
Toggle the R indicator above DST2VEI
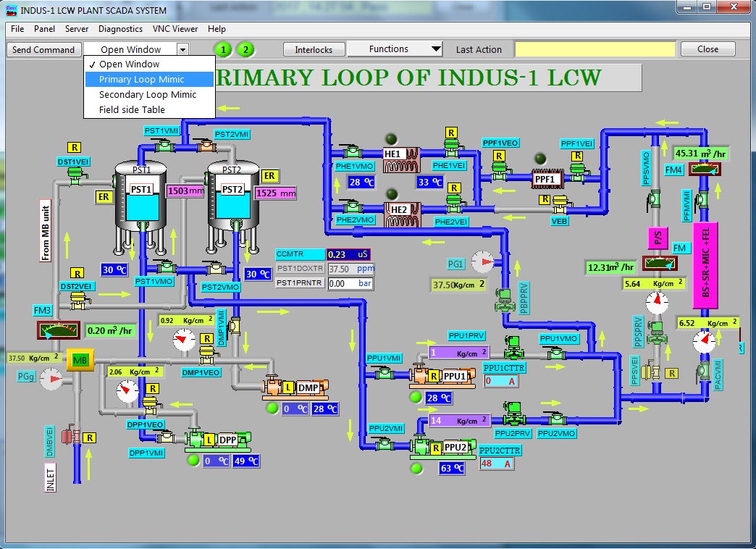(x=77, y=273)
